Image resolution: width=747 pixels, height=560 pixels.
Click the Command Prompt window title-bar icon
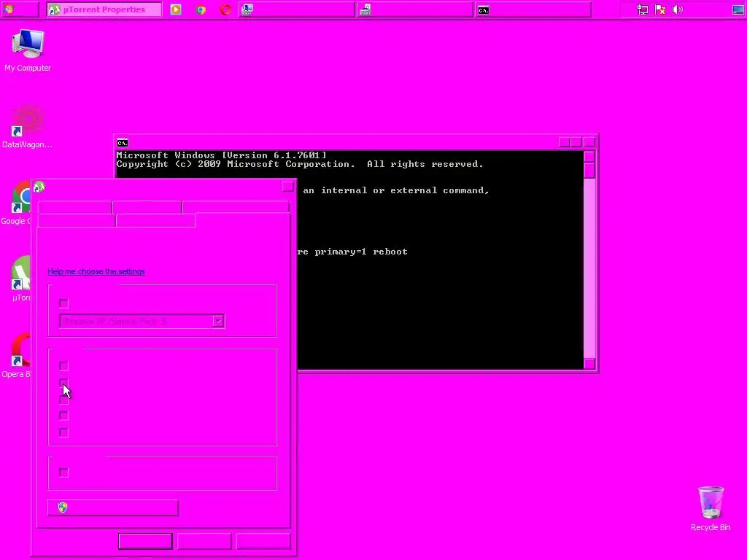tap(123, 143)
